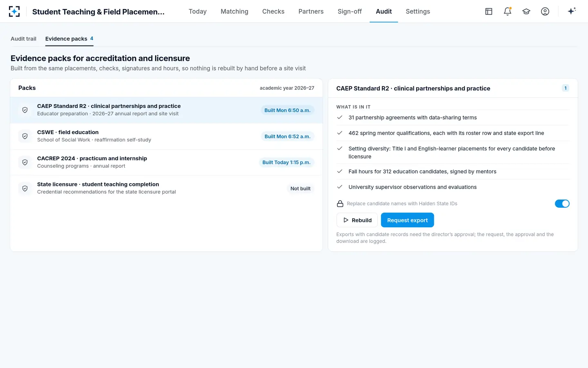Click checkmark beside University supervisor observations
588x368 pixels.
340,187
